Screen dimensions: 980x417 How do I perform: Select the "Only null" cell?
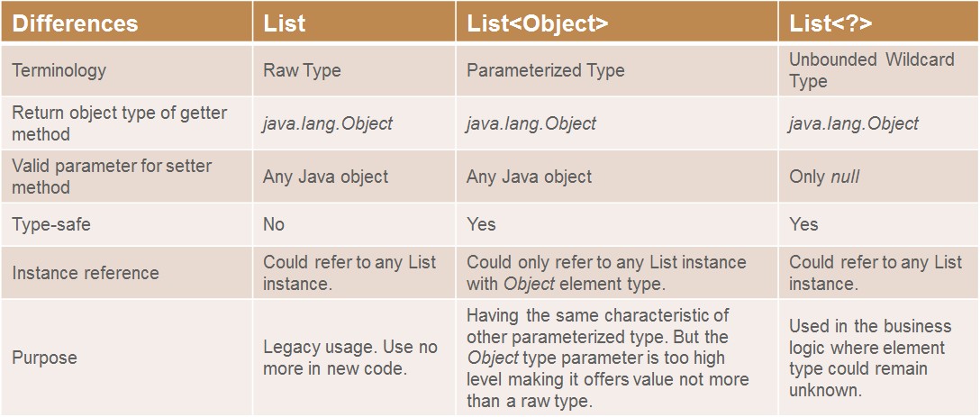pos(824,177)
